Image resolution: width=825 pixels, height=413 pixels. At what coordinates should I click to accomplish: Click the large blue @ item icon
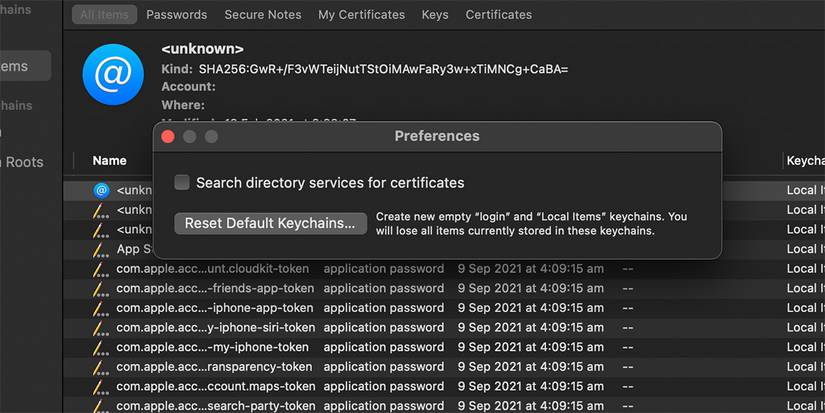coord(113,73)
